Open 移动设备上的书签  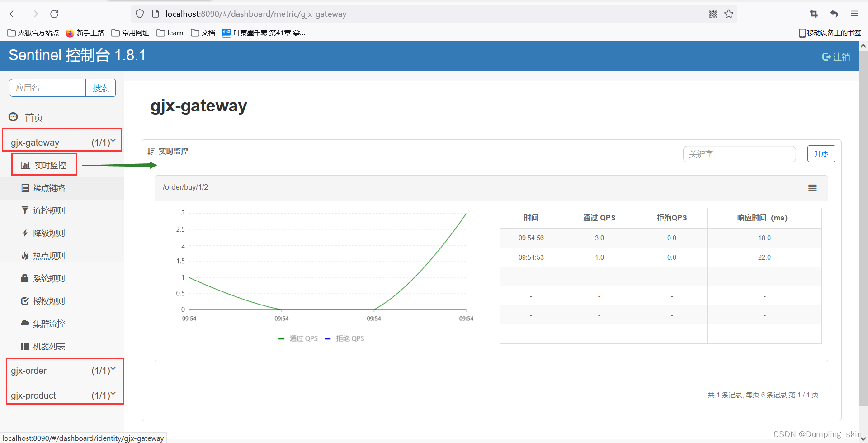[830, 33]
